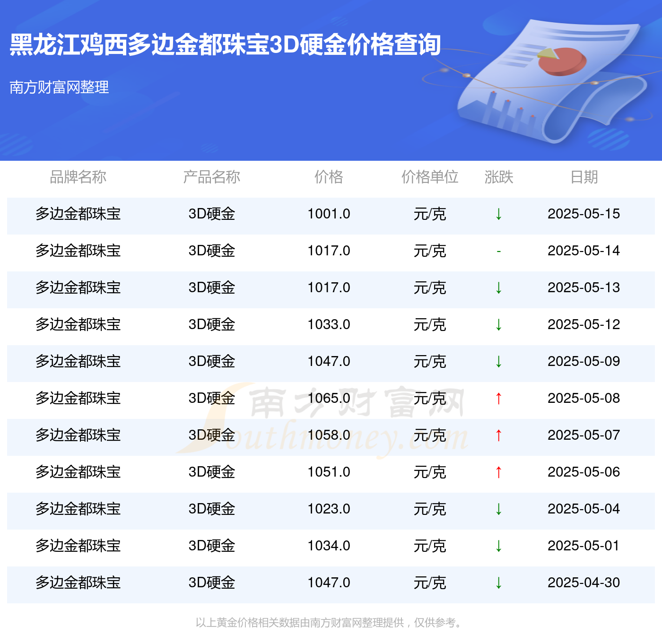Click date 2025-05-07
Viewport: 662px width, 644px height.
click(x=584, y=435)
